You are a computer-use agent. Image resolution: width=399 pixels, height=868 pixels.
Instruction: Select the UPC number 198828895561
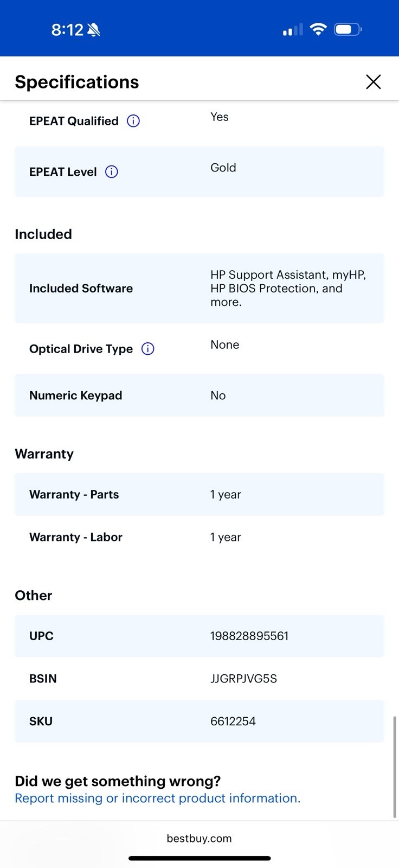click(x=249, y=636)
